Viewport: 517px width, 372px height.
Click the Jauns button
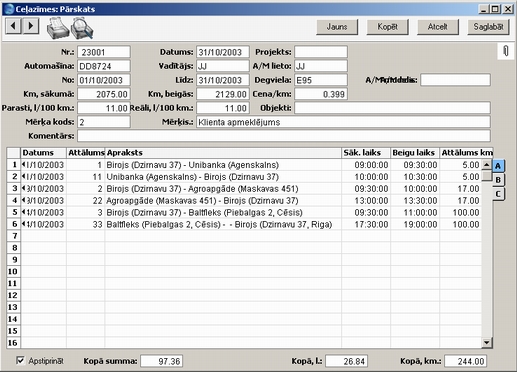[337, 27]
